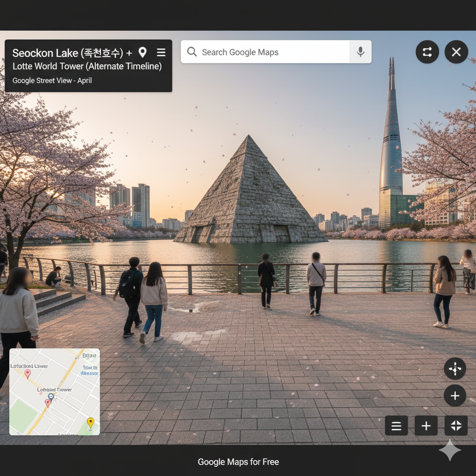Click the route swap icon at top right
The image size is (476, 476).
(427, 52)
